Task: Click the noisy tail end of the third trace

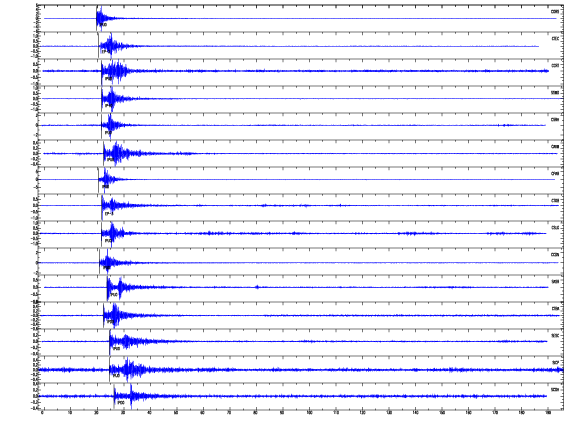Action: 545,71
